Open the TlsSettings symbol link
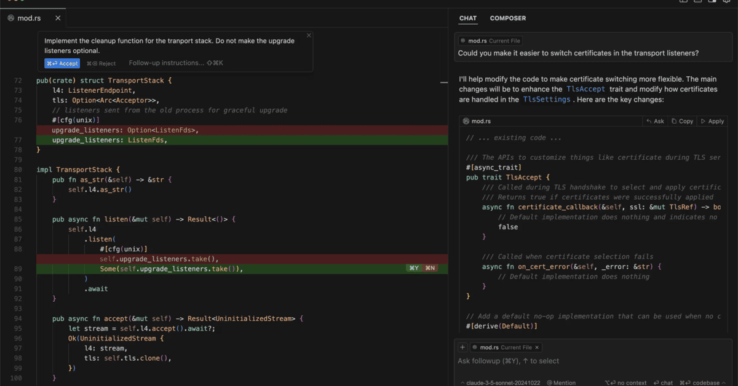The height and width of the screenshot is (386, 738). click(546, 99)
